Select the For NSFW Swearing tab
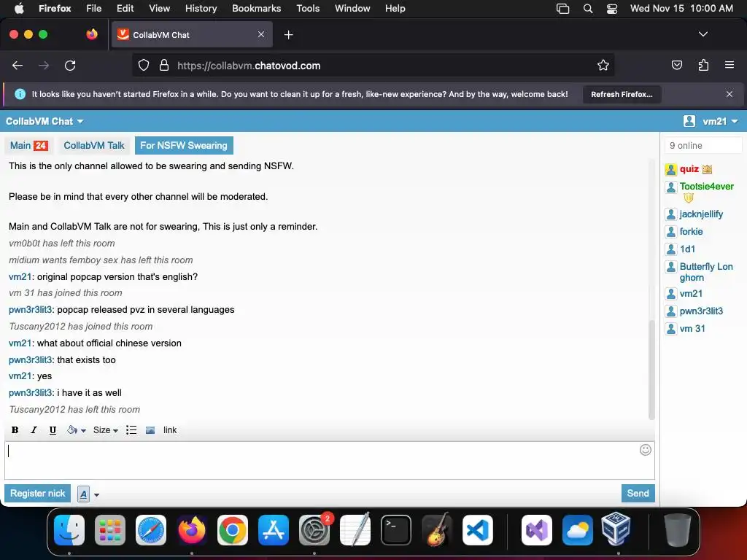Image resolution: width=747 pixels, height=560 pixels. click(x=184, y=145)
